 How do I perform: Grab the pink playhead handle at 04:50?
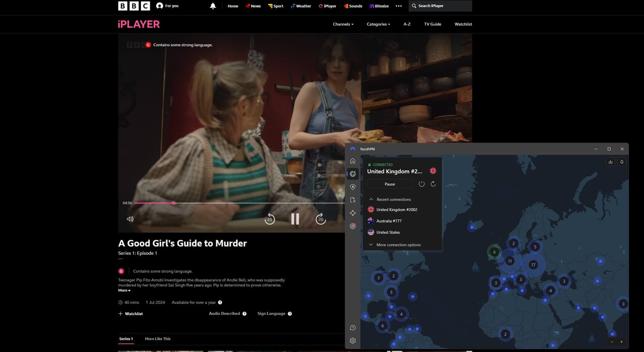(173, 203)
